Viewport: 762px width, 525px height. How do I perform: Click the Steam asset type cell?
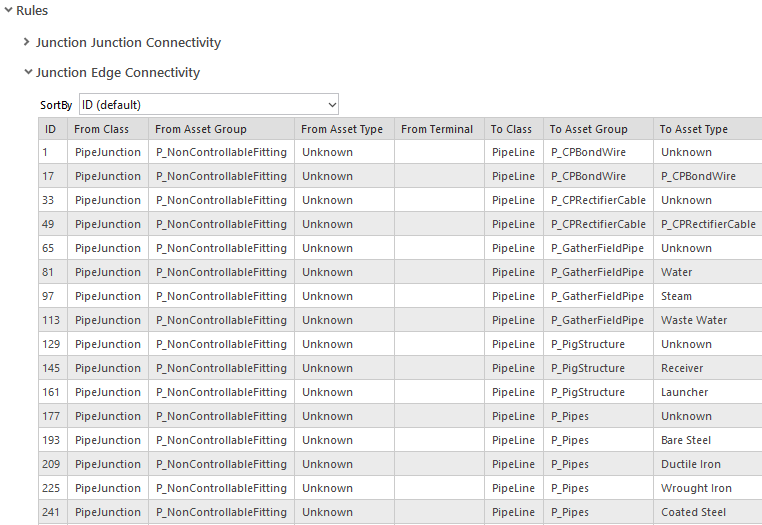pos(676,296)
